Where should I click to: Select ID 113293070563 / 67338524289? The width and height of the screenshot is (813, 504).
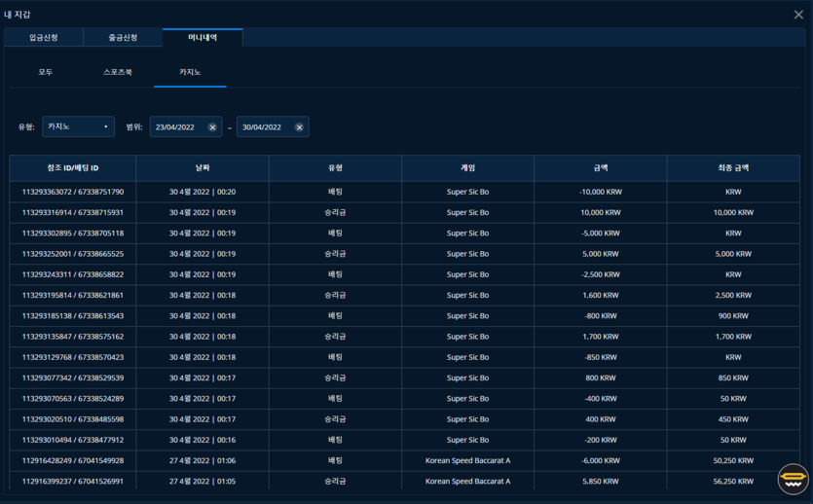(x=73, y=399)
